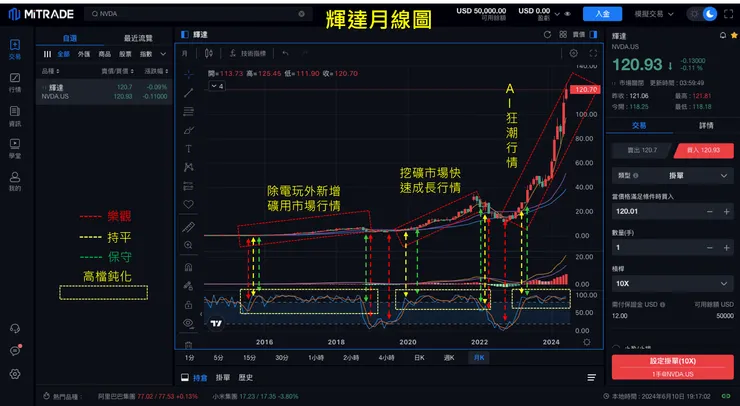Open the 資訊 news section
The width and height of the screenshot is (740, 406).
click(15, 116)
